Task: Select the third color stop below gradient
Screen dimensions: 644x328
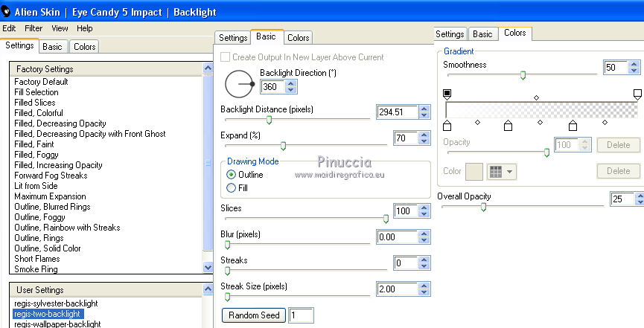Action: [x=573, y=125]
